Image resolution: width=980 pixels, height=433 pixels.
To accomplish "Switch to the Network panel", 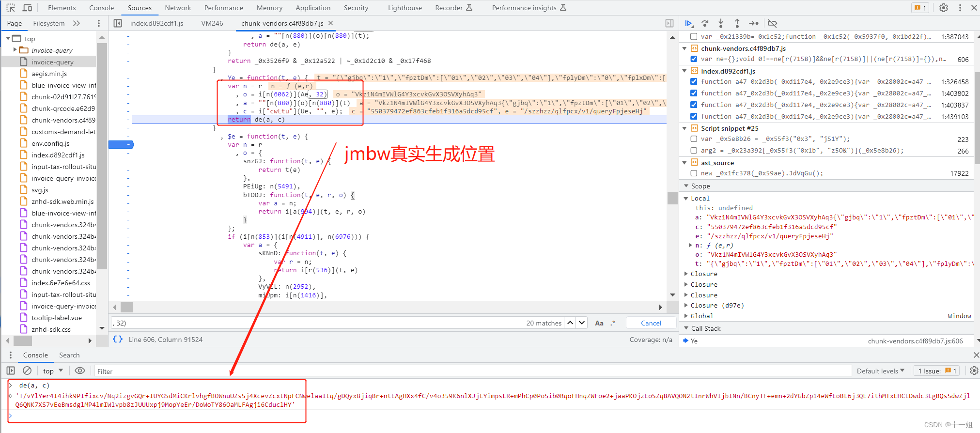I will click(x=178, y=8).
